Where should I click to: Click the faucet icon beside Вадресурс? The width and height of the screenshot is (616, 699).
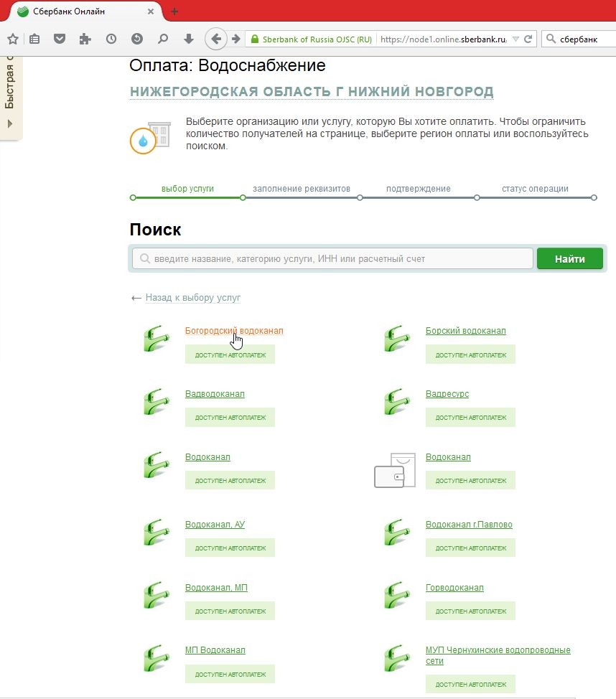tap(396, 402)
